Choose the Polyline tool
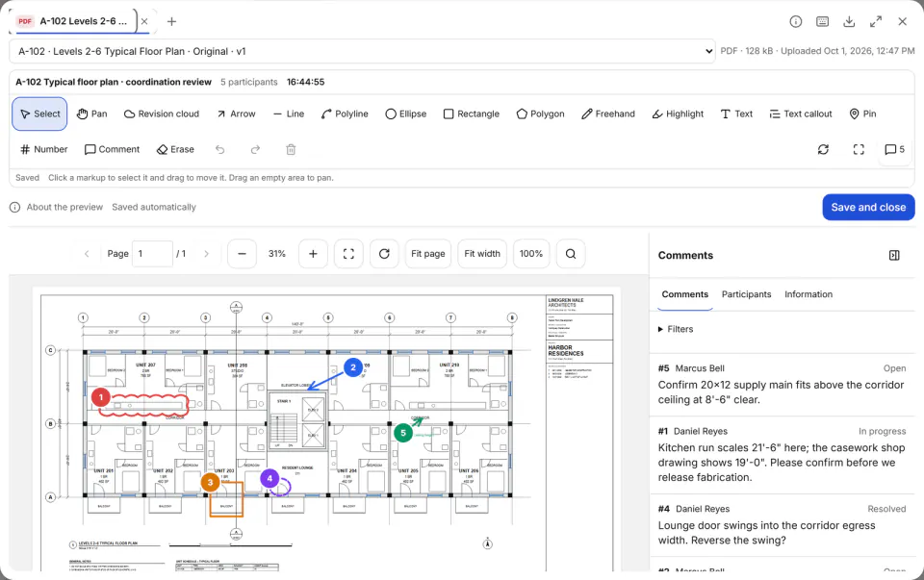 (345, 113)
